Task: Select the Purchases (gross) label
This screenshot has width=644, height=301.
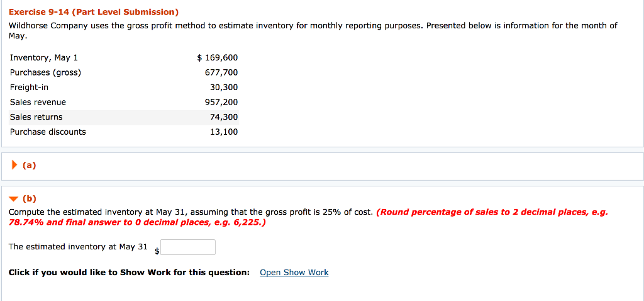Action: tap(45, 72)
